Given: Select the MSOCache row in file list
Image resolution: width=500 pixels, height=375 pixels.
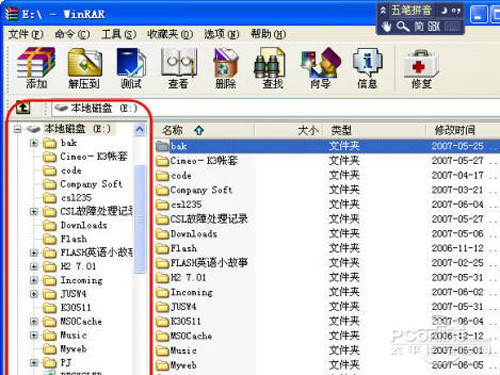Looking at the screenshot, I should pos(327,336).
